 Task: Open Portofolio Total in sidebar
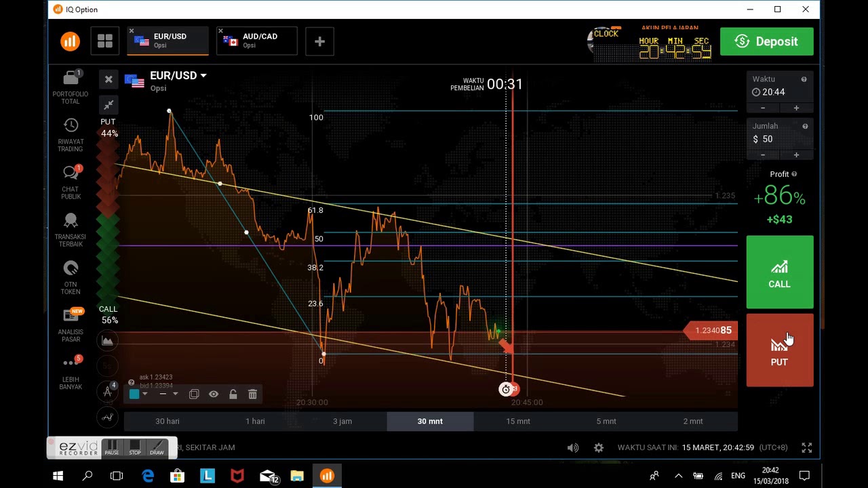(71, 87)
